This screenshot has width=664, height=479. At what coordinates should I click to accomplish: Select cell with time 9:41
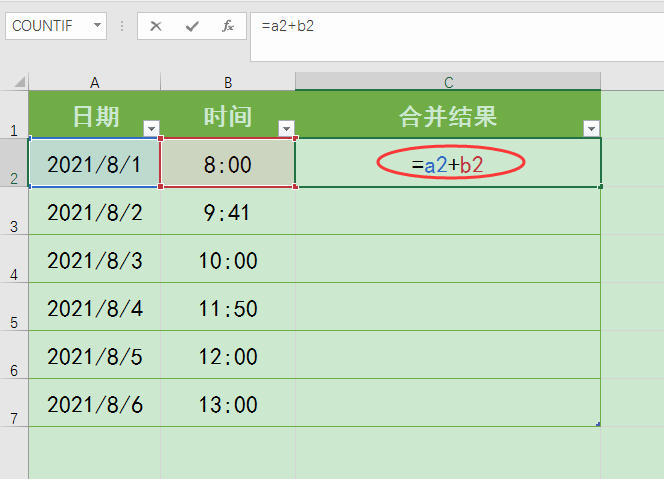(228, 211)
